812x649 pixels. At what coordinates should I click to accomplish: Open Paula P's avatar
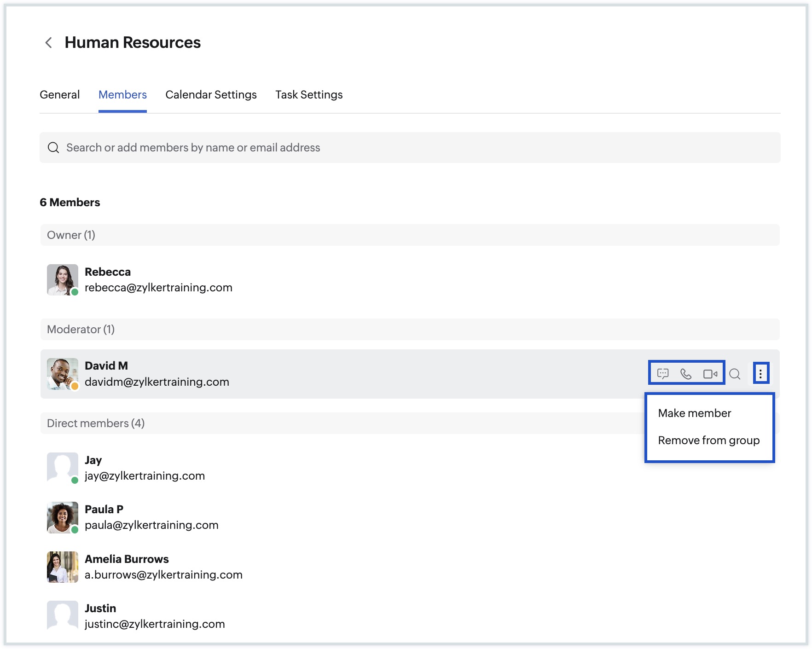[62, 517]
